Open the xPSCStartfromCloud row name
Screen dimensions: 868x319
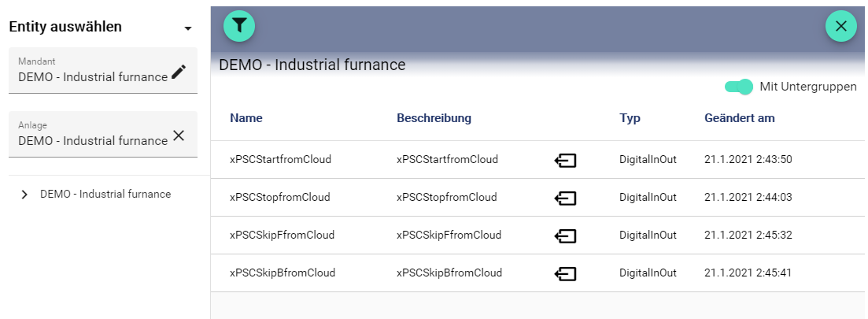(280, 159)
